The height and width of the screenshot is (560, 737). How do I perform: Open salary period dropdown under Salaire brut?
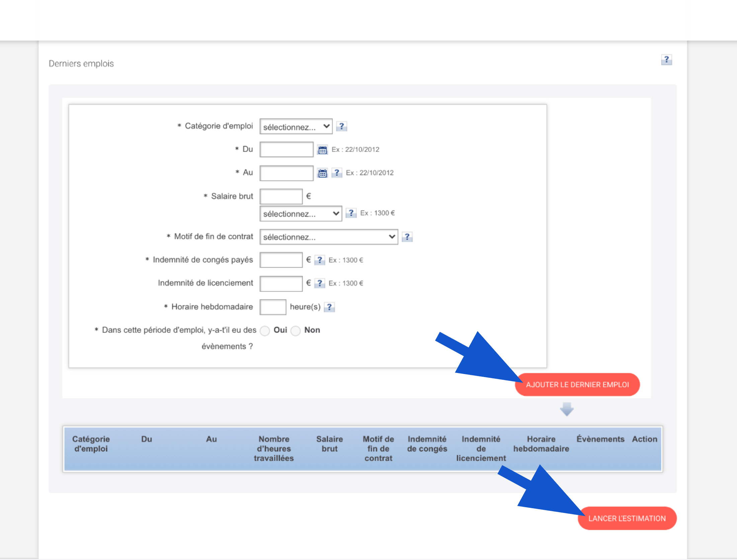coord(301,213)
